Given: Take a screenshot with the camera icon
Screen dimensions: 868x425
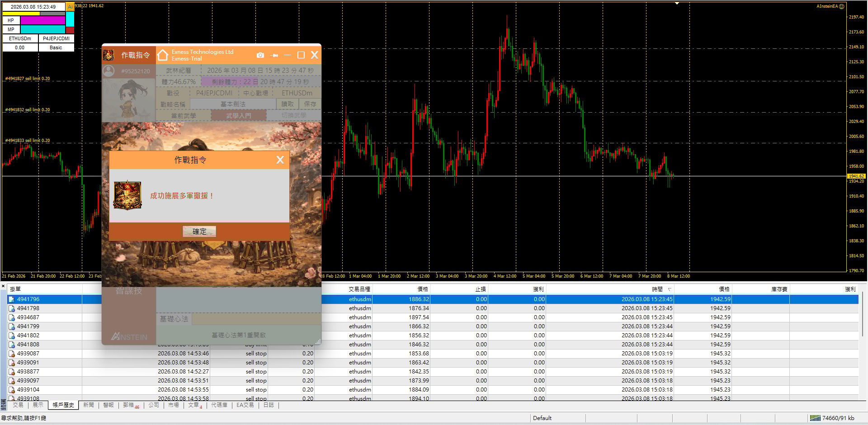Looking at the screenshot, I should point(260,55).
